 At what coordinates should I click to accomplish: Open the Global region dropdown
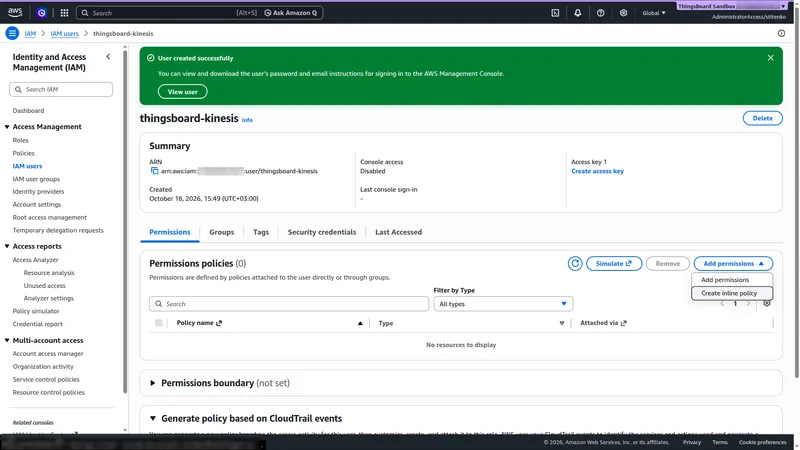(x=654, y=13)
